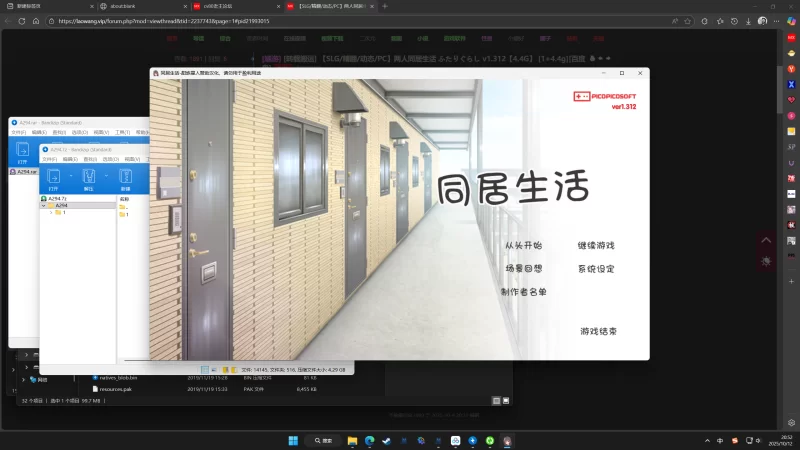Screen dimensions: 800x450
Task: Click plus icon in Edge sidebar
Action: [x=791, y=281]
